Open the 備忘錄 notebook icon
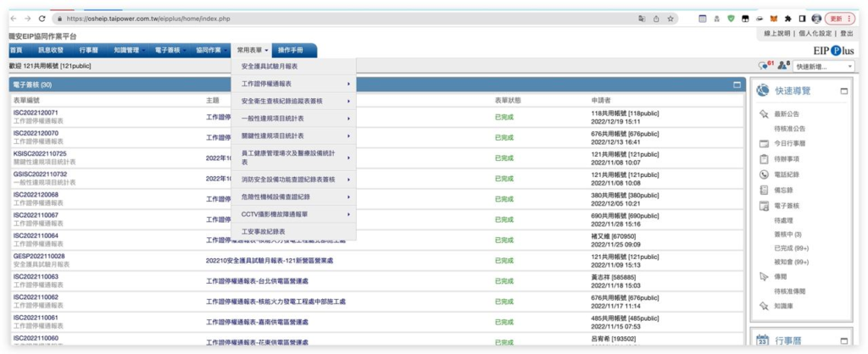 tap(764, 191)
